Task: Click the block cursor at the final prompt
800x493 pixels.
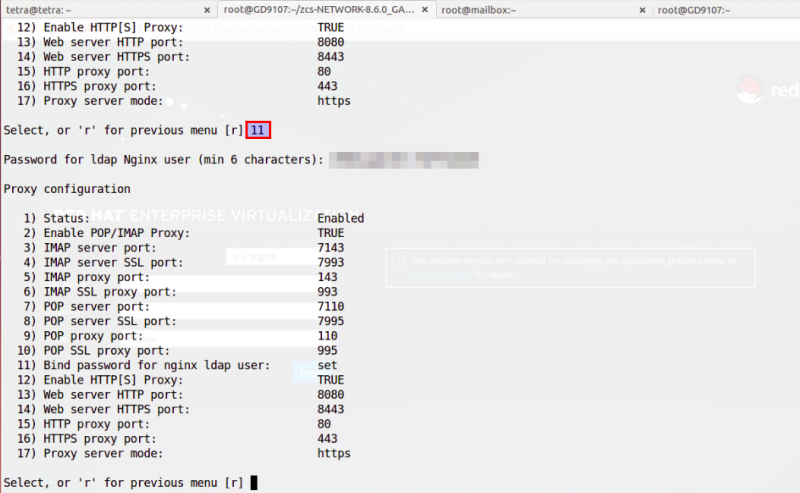Action: pos(254,482)
